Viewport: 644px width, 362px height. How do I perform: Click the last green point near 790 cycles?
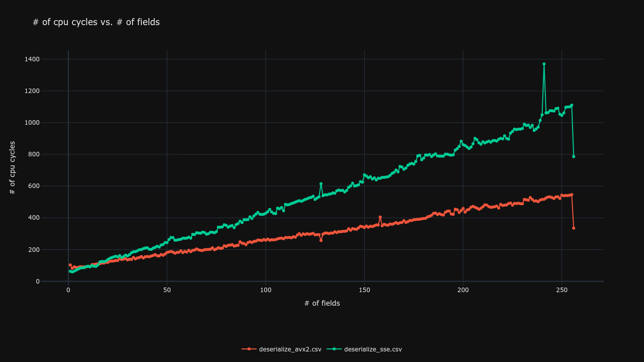pos(574,156)
